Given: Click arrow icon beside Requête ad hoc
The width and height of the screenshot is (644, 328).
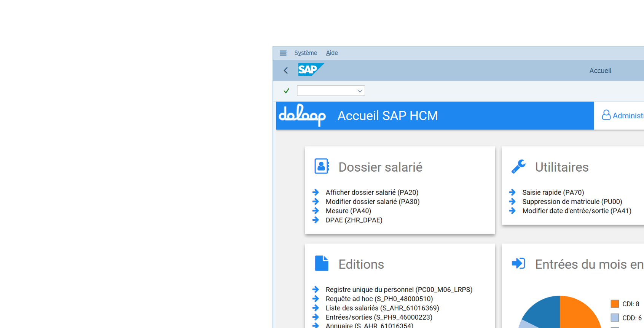Looking at the screenshot, I should pyautogui.click(x=316, y=298).
